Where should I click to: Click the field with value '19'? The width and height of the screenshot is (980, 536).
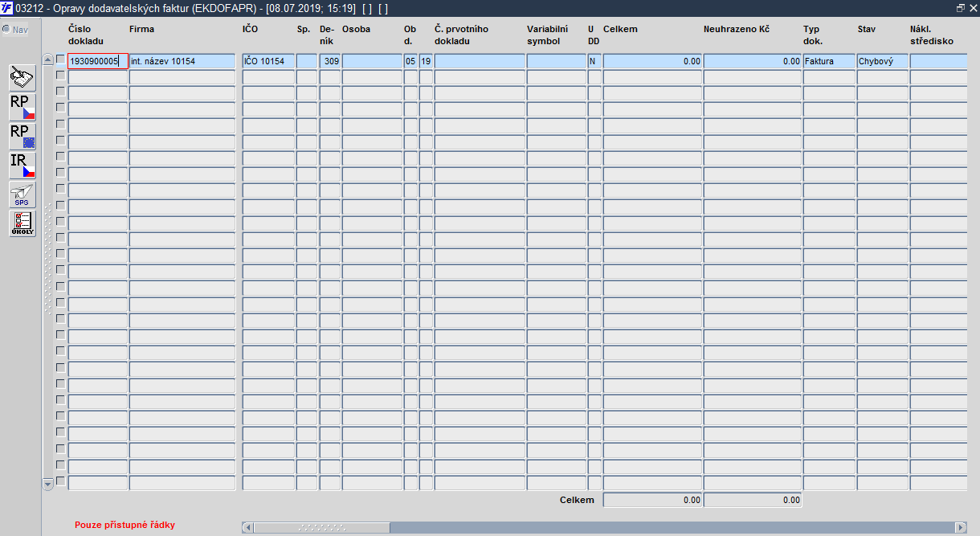coord(426,61)
